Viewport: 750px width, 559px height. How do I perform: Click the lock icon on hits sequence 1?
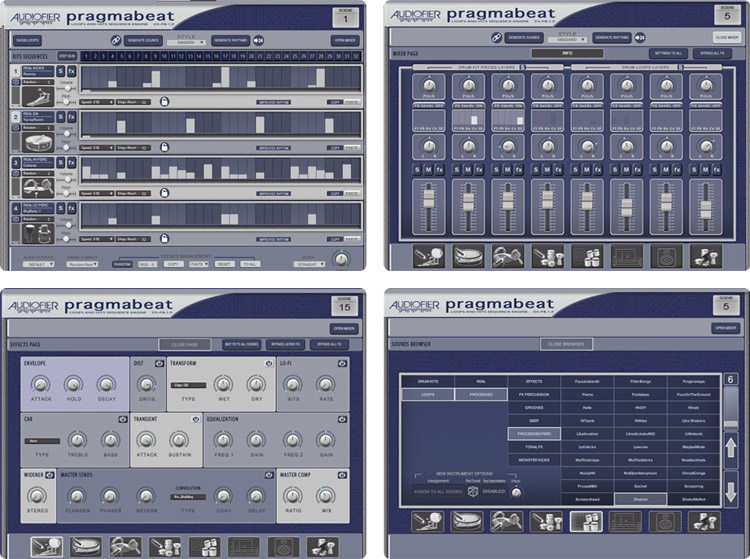(x=164, y=102)
